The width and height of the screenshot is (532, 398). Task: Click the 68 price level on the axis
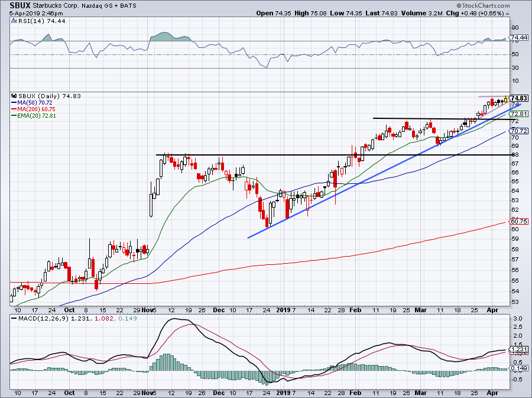click(515, 155)
